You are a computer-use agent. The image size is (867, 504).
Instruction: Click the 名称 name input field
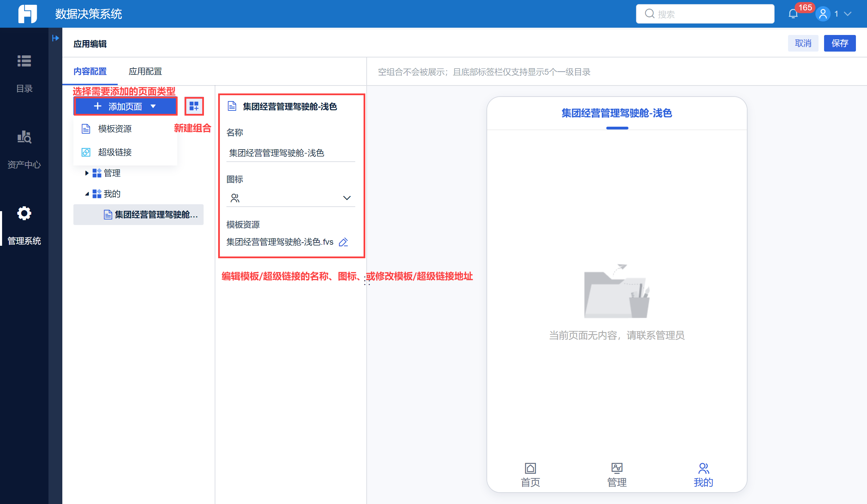coord(290,153)
